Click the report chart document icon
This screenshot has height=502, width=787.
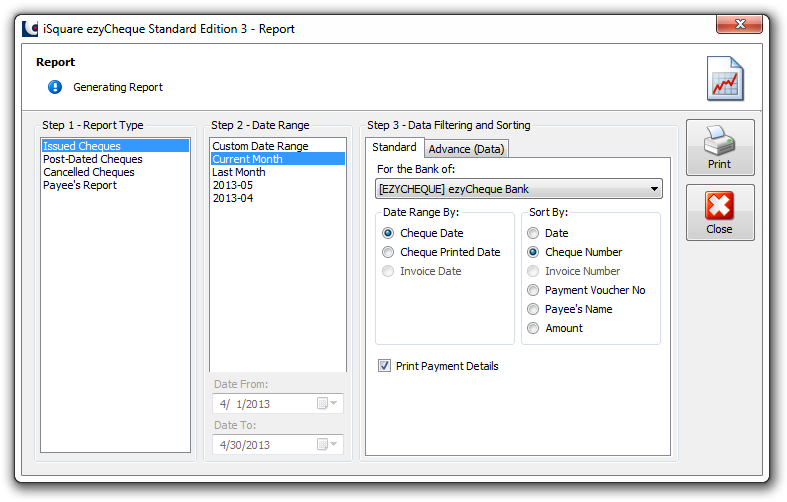(x=725, y=79)
